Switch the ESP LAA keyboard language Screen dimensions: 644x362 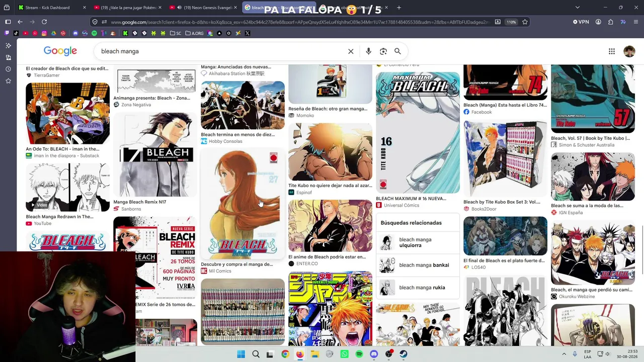pyautogui.click(x=588, y=354)
